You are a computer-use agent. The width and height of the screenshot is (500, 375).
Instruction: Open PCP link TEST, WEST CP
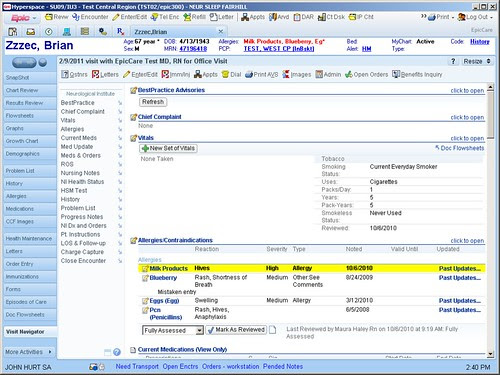(279, 49)
